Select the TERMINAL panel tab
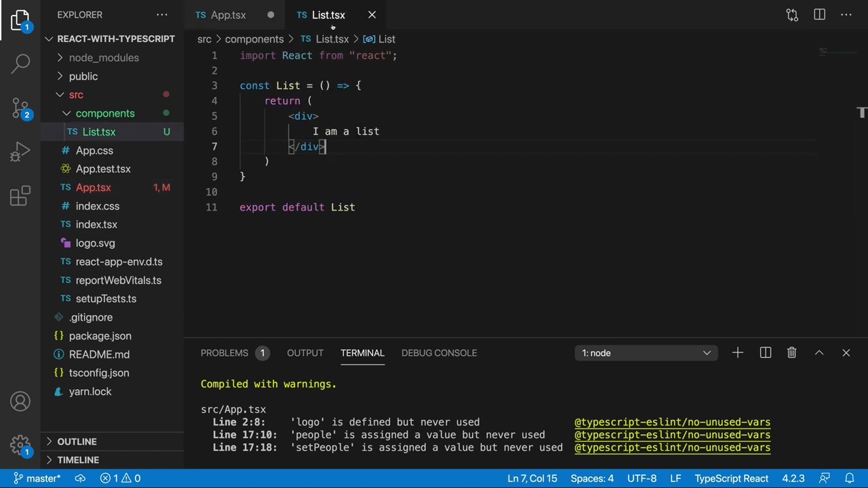The height and width of the screenshot is (488, 868). point(362,352)
